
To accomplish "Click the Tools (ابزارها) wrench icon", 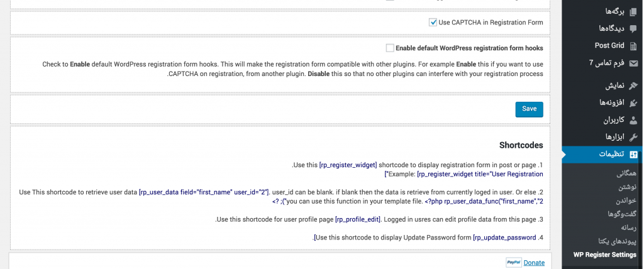I will point(633,137).
